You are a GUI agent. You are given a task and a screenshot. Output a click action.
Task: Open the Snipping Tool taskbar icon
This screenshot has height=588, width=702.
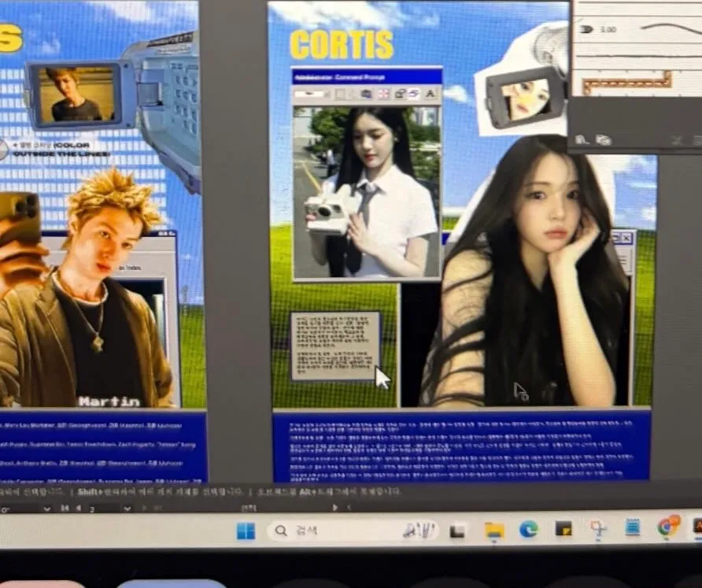(597, 529)
